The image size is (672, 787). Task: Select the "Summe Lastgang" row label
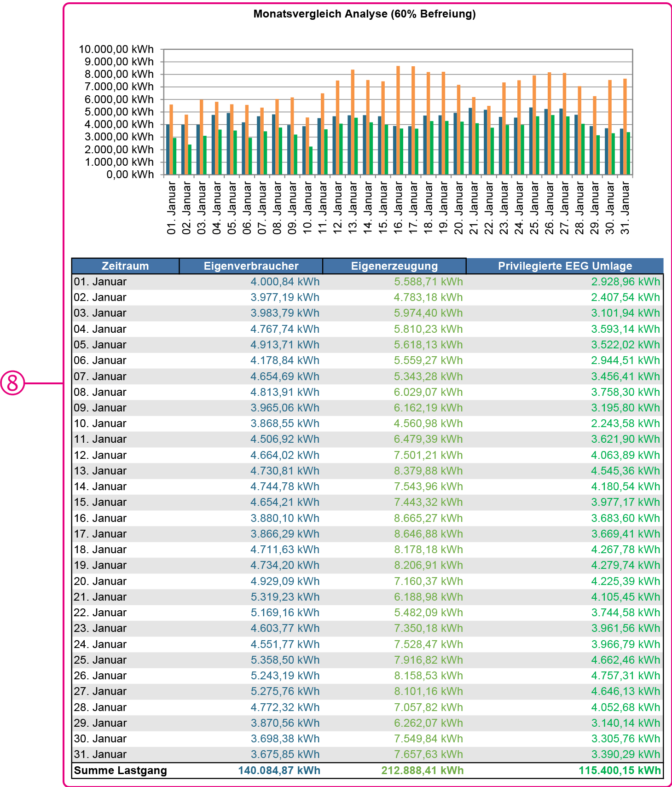tap(121, 770)
